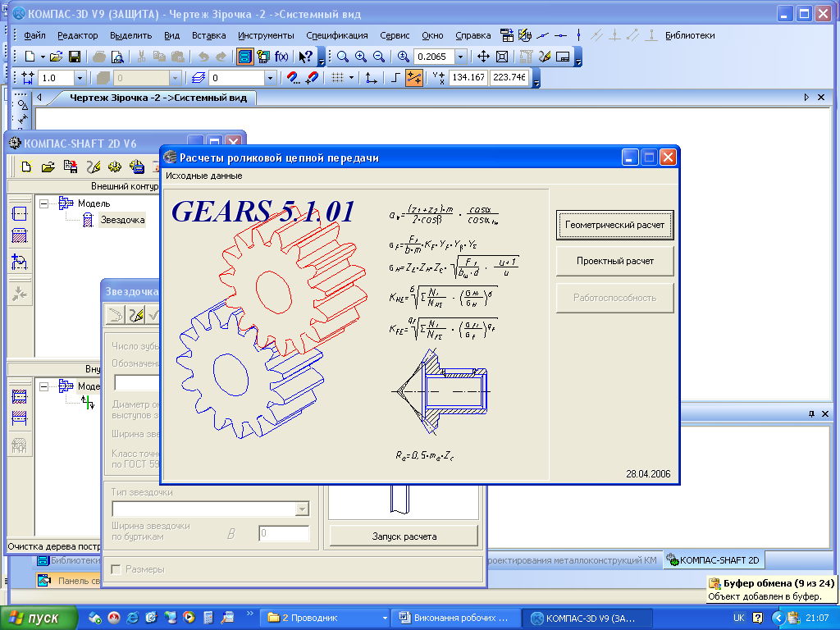This screenshot has width=840, height=630.
Task: Open snap settings magnet icon
Action: [x=293, y=78]
